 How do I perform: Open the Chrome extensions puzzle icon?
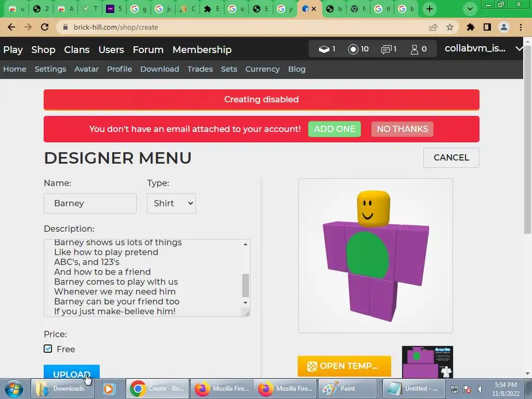(471, 27)
